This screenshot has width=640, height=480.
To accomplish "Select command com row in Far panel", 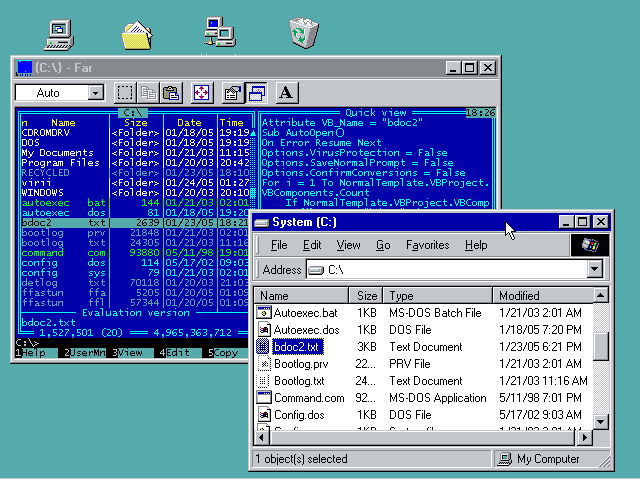I will pyautogui.click(x=135, y=253).
